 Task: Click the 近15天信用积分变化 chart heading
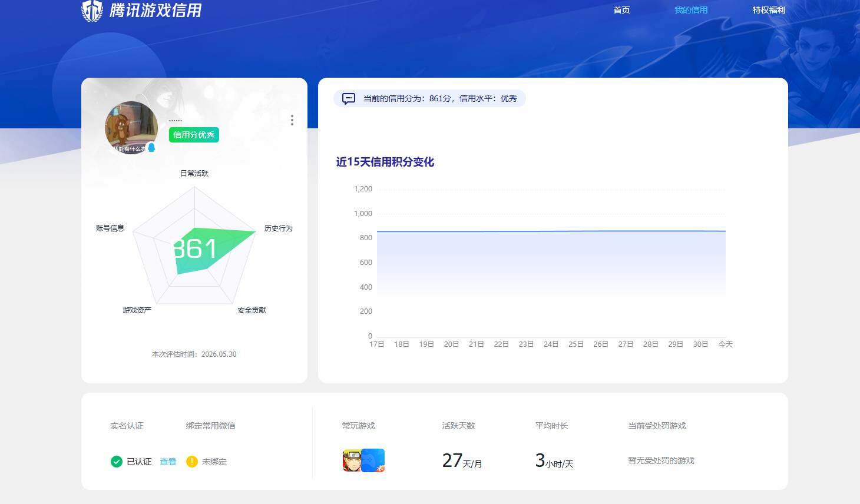(x=385, y=162)
